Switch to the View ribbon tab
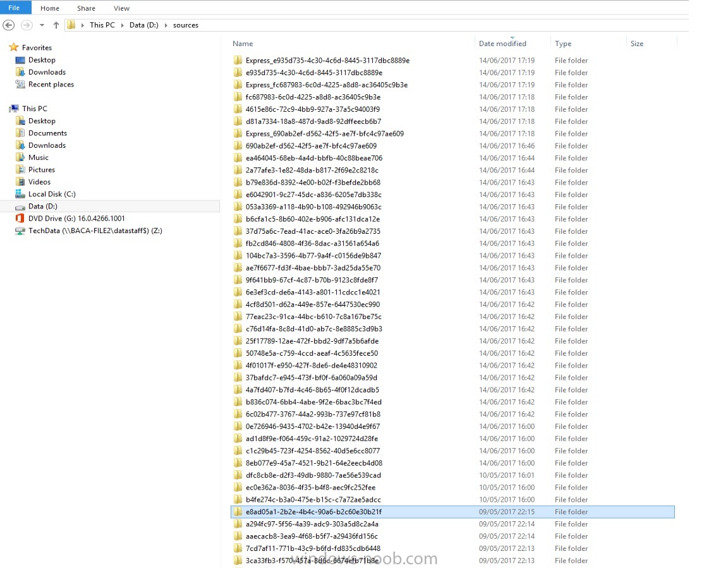 pyautogui.click(x=121, y=8)
